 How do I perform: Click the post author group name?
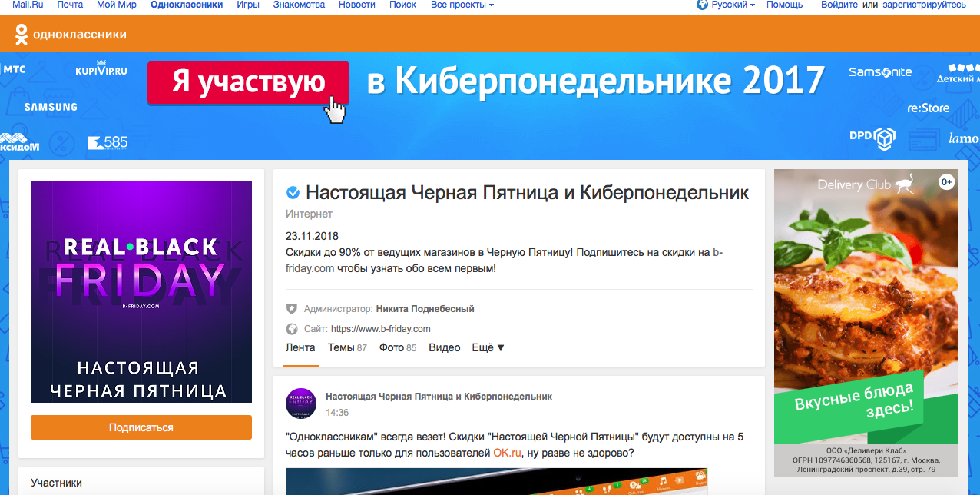pos(439,397)
